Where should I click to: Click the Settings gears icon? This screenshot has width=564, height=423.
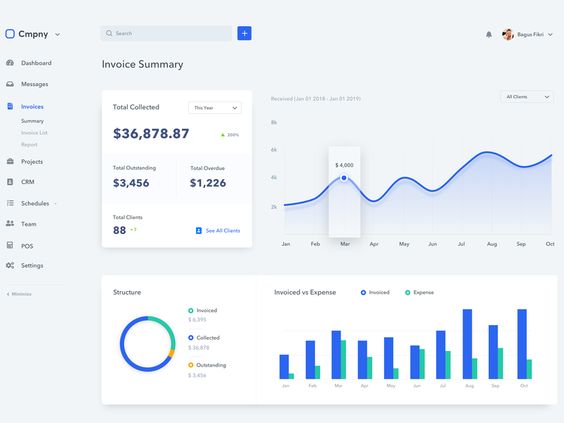pyautogui.click(x=10, y=265)
